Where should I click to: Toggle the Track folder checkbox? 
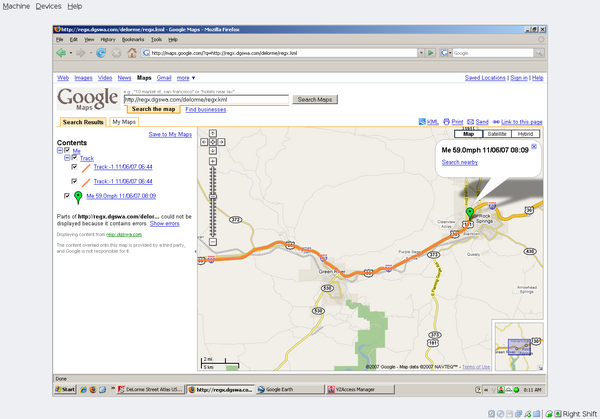pos(74,158)
